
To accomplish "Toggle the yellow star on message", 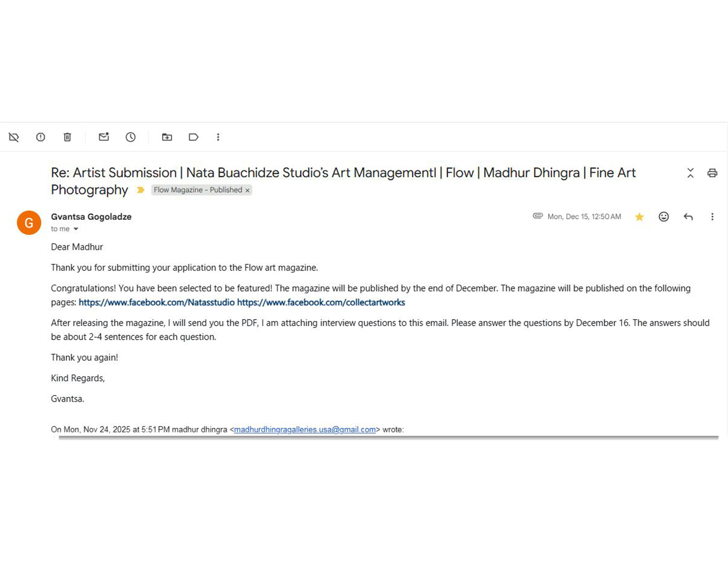I will click(x=639, y=217).
